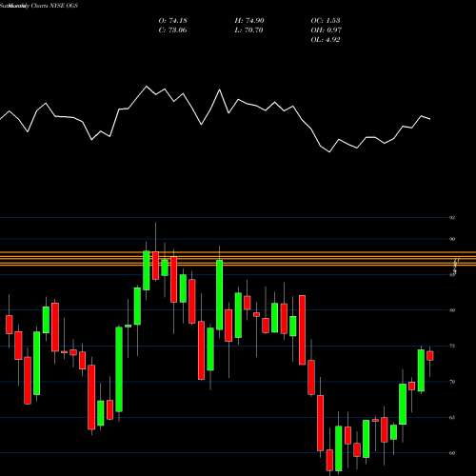Click the 90 price axis label
The height and width of the screenshot is (476, 476).
pos(452,239)
